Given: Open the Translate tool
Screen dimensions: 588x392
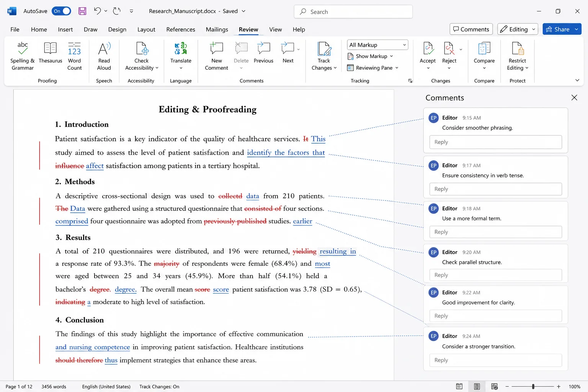Looking at the screenshot, I should point(181,56).
